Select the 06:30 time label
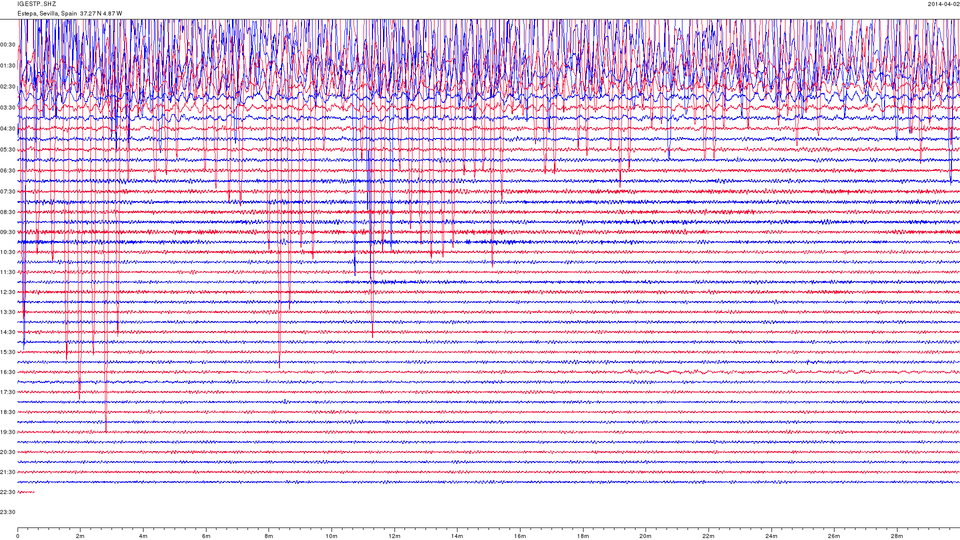This screenshot has height=540, width=960. click(8, 171)
